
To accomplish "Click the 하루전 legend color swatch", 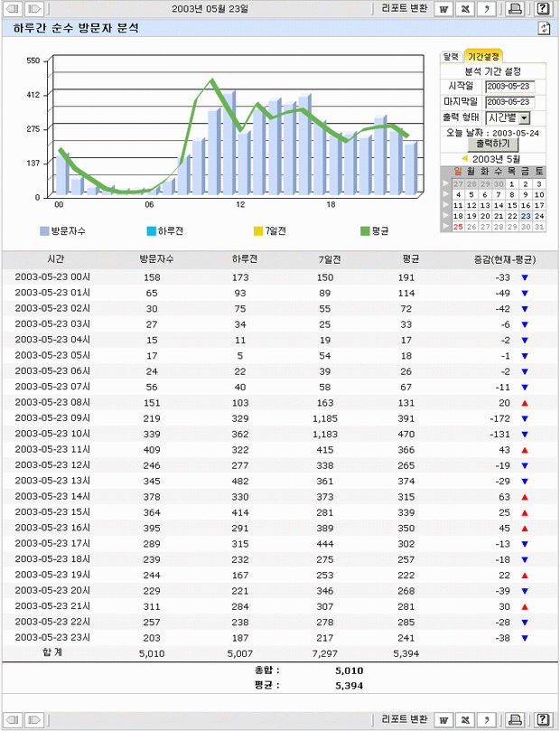I will tap(151, 231).
